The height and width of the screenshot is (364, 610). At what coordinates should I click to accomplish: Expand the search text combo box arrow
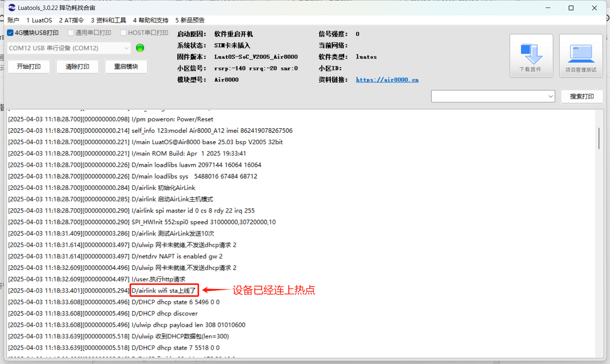pyautogui.click(x=550, y=96)
